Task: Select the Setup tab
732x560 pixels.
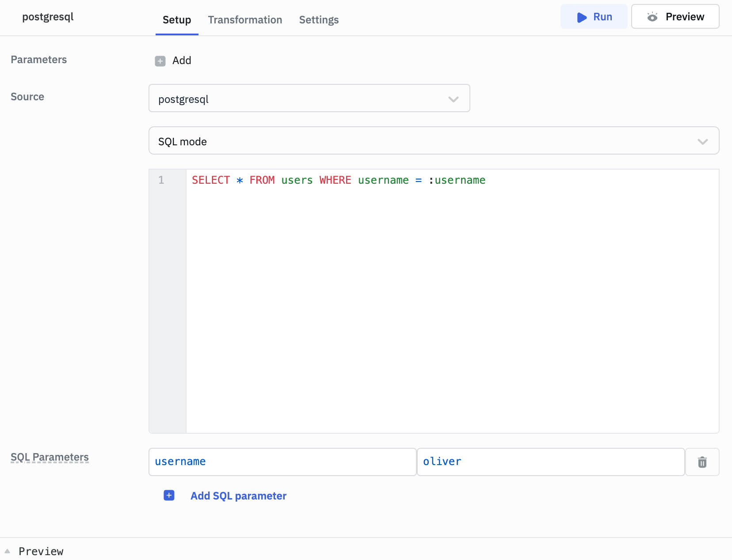Action: (x=177, y=20)
